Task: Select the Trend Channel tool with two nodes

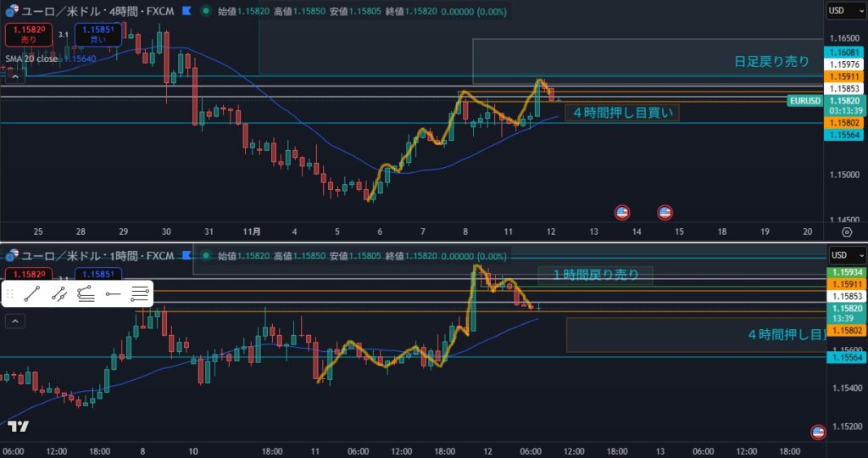Action: coord(58,294)
